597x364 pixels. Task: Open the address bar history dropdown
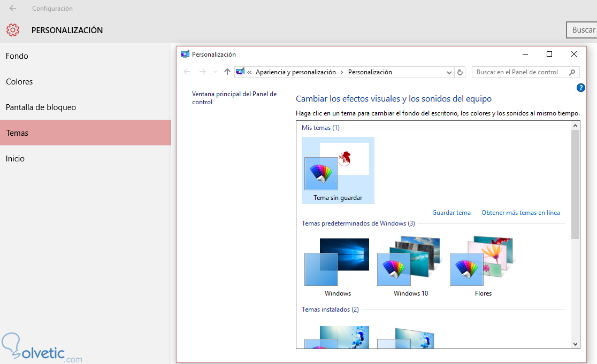coord(449,72)
